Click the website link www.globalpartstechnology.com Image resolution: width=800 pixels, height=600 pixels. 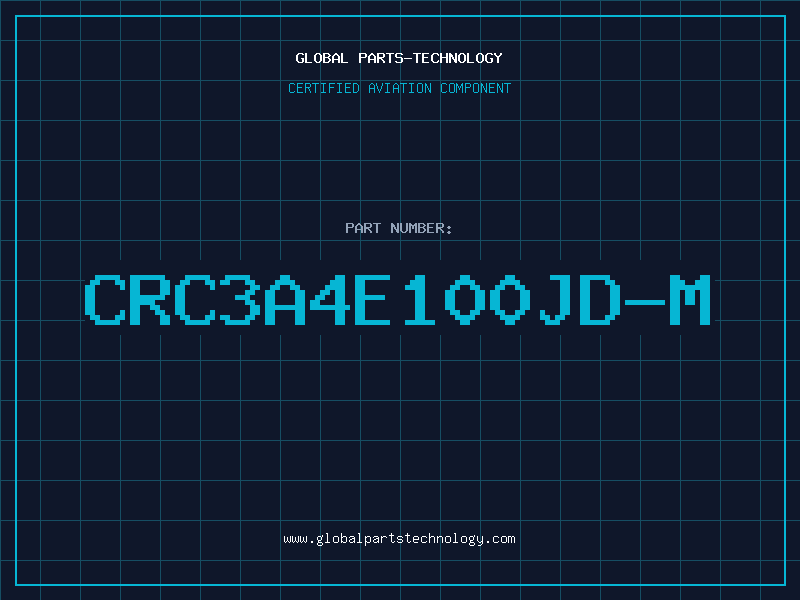399,539
